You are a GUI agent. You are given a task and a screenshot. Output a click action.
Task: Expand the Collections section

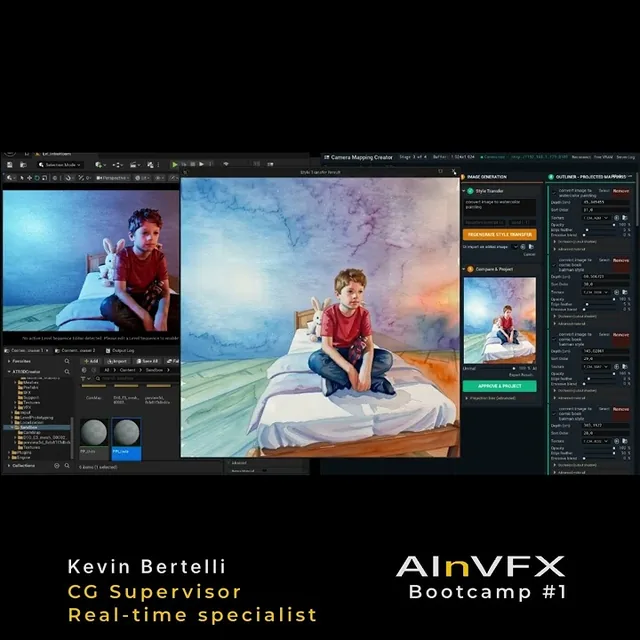9,466
